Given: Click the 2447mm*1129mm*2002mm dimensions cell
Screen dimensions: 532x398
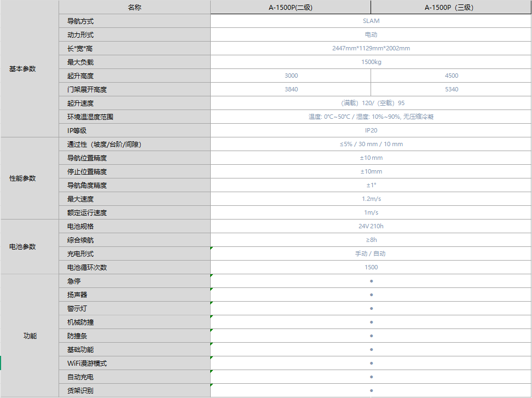Looking at the screenshot, I should coord(371,48).
